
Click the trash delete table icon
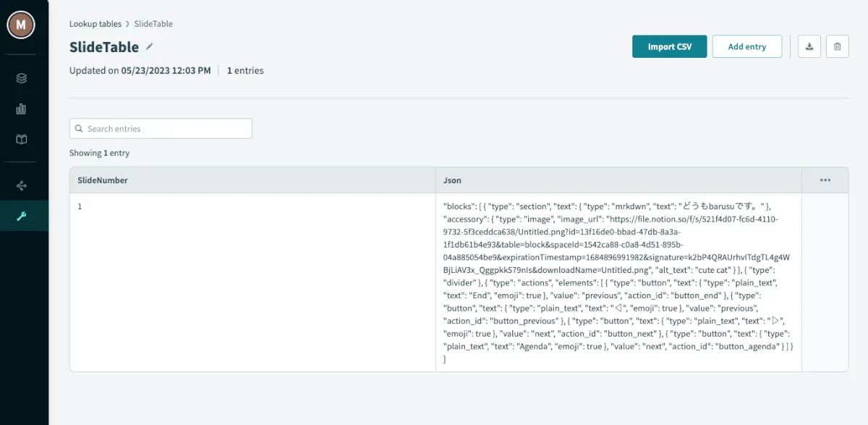tap(837, 46)
